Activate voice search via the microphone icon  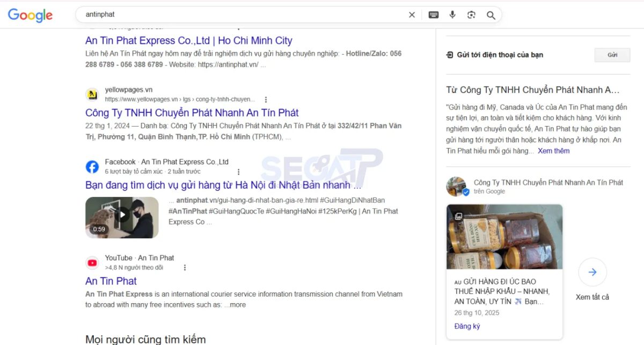(x=452, y=15)
